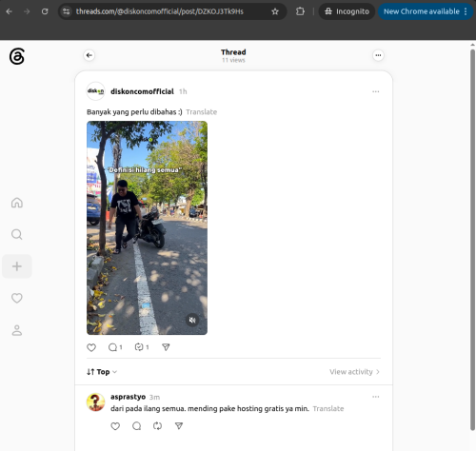Open Search from the sidebar
476x451 pixels.
coord(17,234)
